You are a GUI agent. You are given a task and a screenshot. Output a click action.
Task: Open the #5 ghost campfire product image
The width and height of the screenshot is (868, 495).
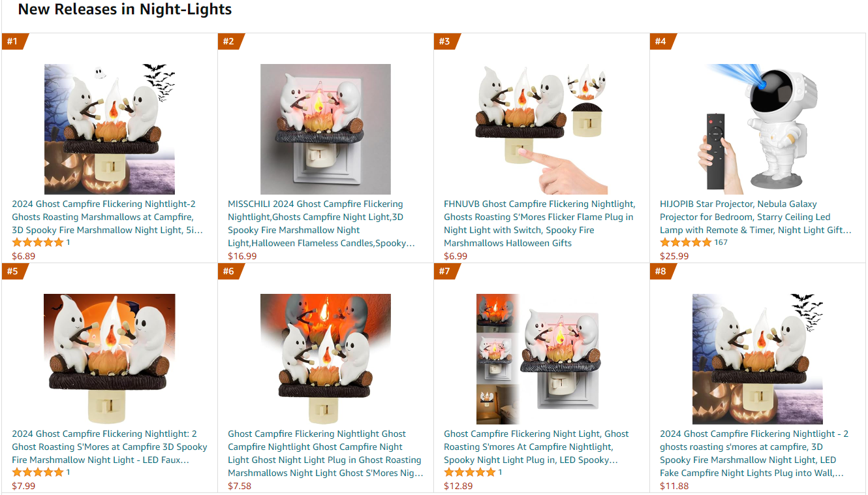(110, 359)
